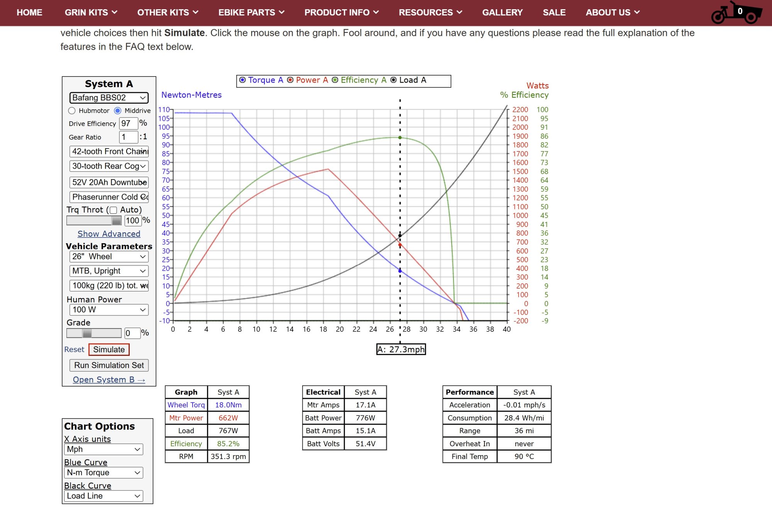Open the 52V 20Ah Downtube battery dropdown
Screen dimensions: 772x532
tap(109, 182)
